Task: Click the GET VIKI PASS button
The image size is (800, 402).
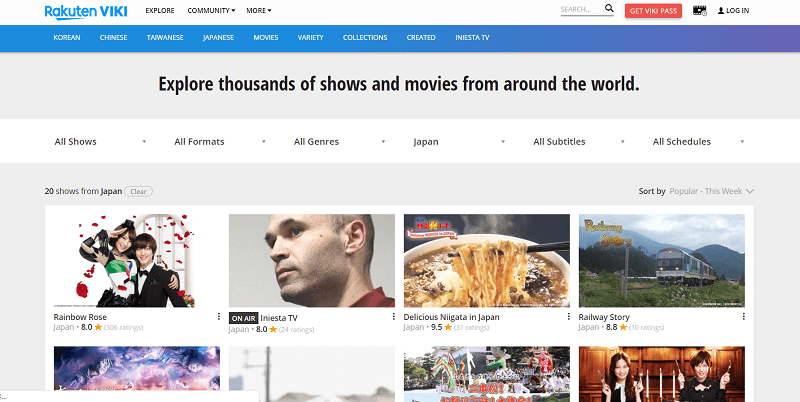Action: coord(653,11)
